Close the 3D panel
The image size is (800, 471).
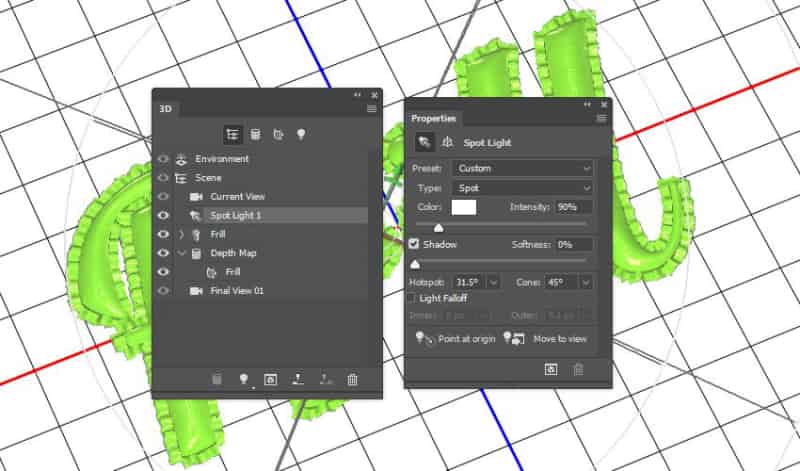(374, 95)
